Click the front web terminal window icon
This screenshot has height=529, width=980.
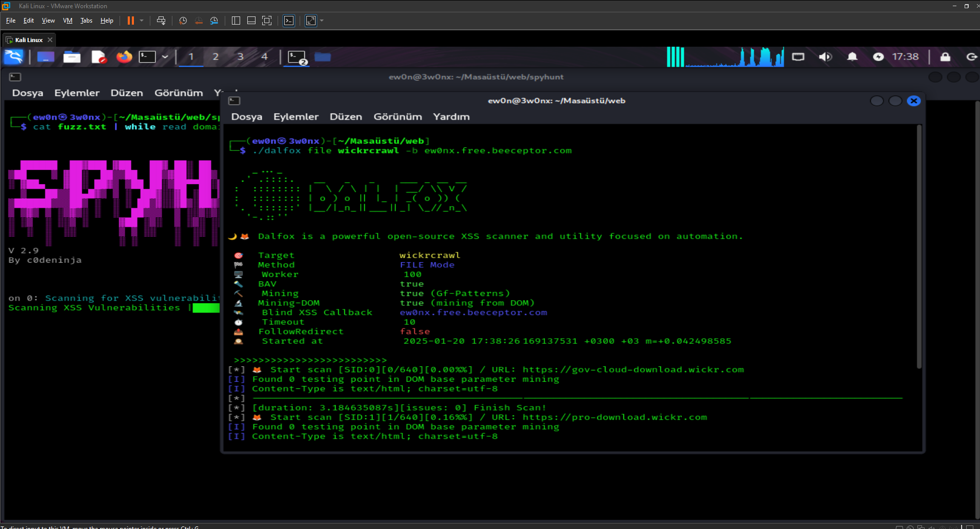tap(234, 101)
